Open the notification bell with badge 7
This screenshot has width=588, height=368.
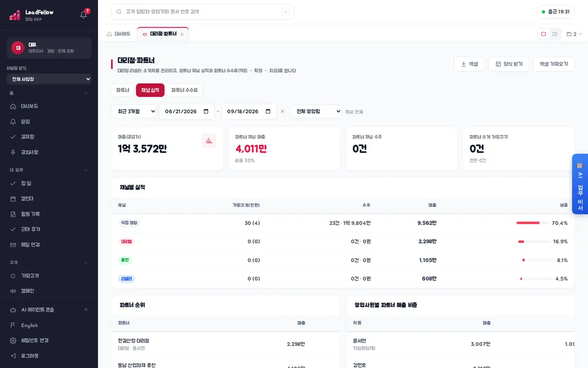[x=84, y=15]
